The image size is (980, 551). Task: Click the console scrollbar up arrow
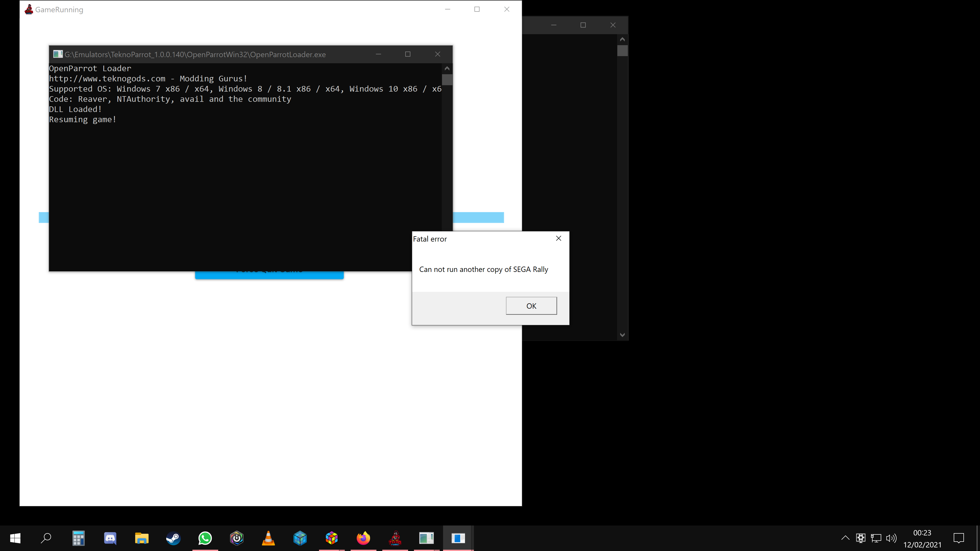(447, 68)
